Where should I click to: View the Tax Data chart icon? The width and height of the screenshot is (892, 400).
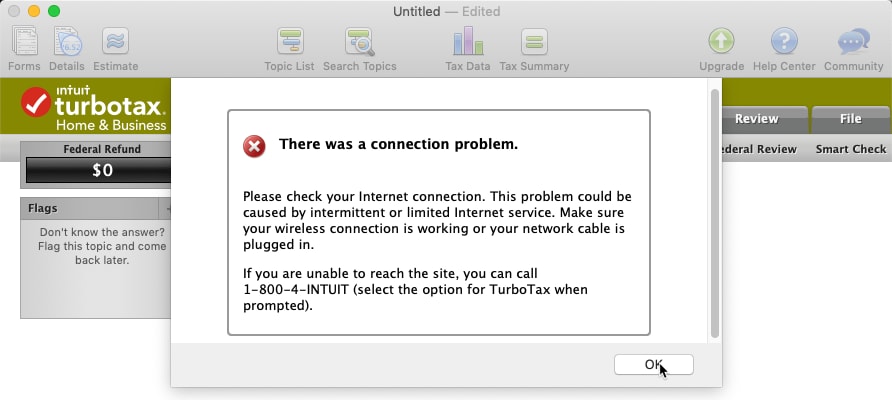[x=468, y=42]
